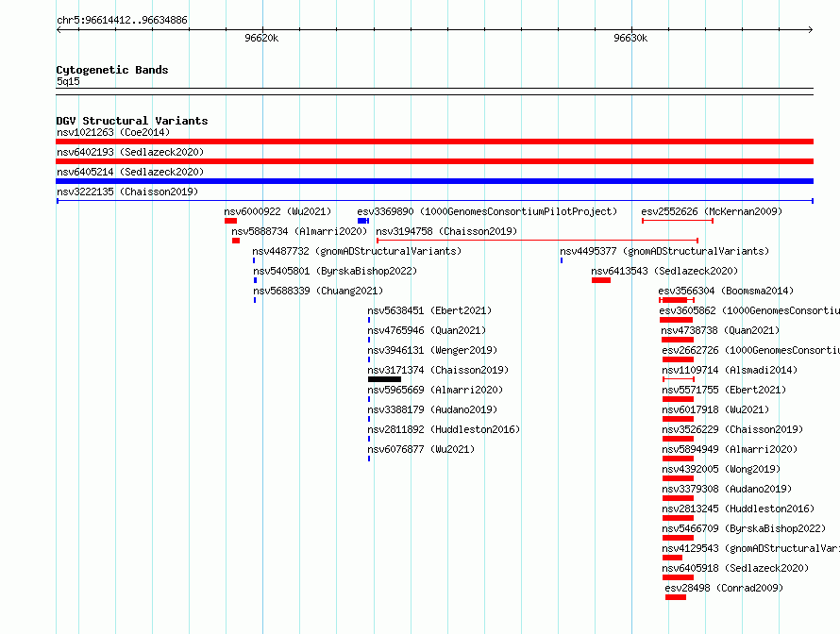Open esv2552626 (McKernan2009) variant

click(x=712, y=211)
